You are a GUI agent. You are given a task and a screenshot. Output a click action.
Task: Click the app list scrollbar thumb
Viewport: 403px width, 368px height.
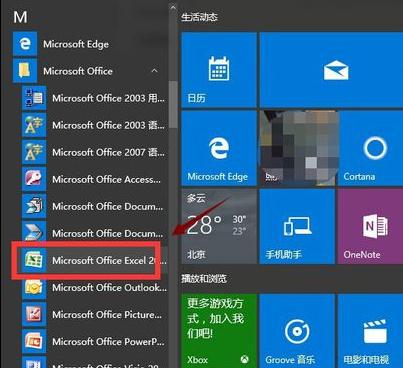pos(173,104)
